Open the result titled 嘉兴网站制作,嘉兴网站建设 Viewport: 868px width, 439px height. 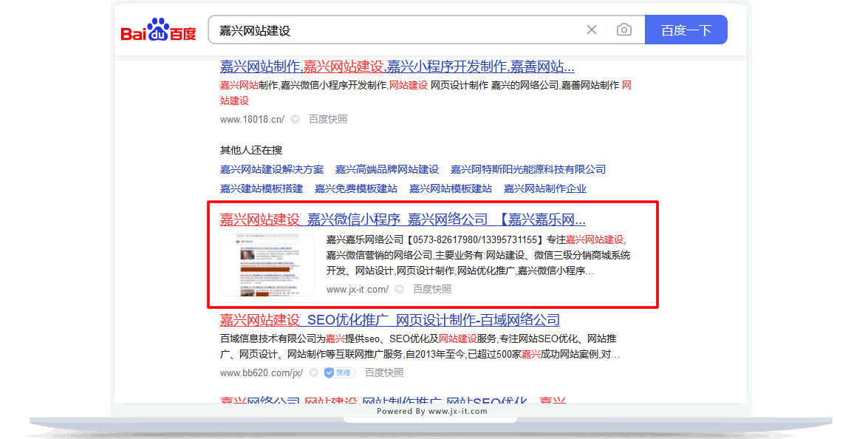397,66
